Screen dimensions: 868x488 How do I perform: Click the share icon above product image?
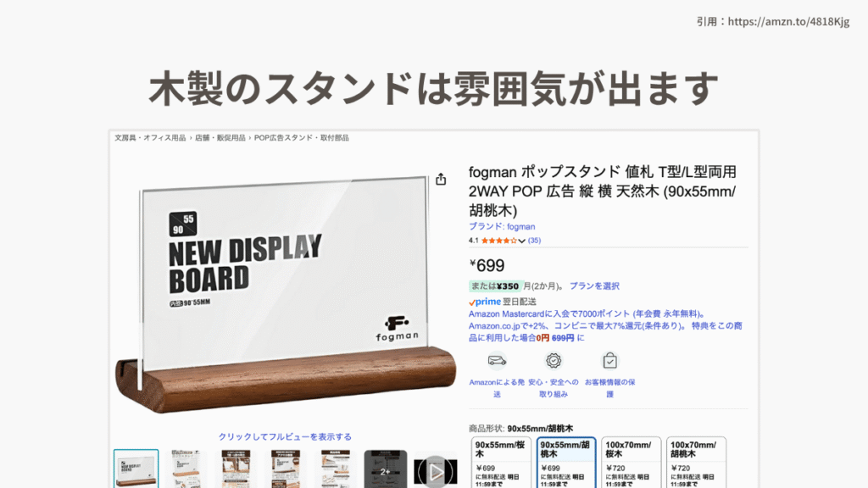coord(441,179)
